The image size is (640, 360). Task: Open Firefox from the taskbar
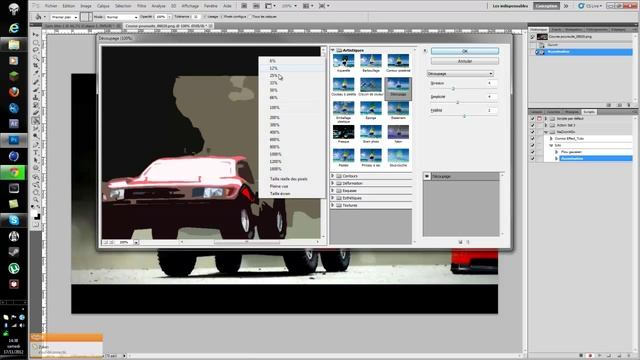point(14,92)
